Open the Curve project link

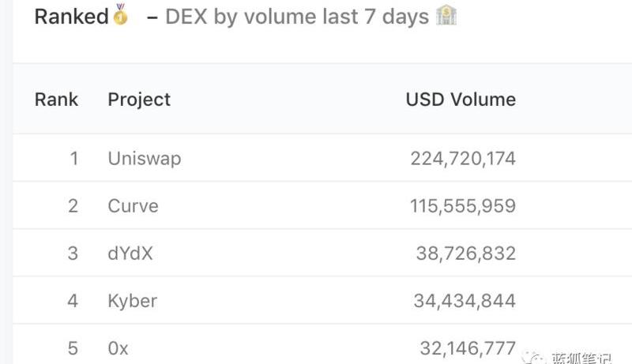pyautogui.click(x=133, y=206)
